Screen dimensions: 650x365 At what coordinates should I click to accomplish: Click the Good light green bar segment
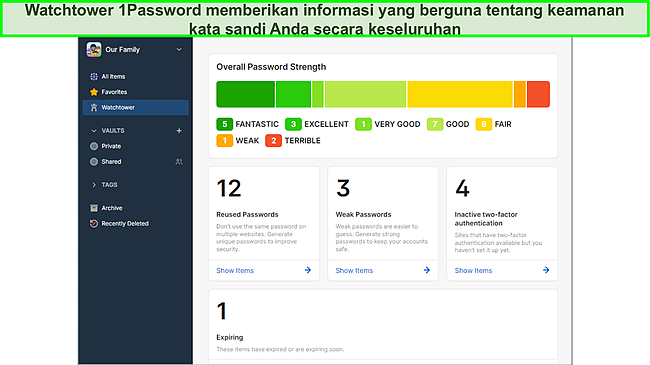365,94
